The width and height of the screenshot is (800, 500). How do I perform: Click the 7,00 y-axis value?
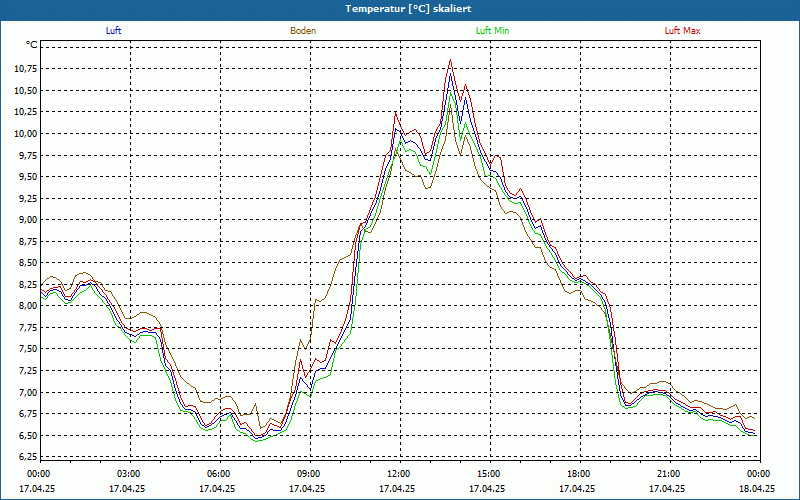[x=29, y=392]
